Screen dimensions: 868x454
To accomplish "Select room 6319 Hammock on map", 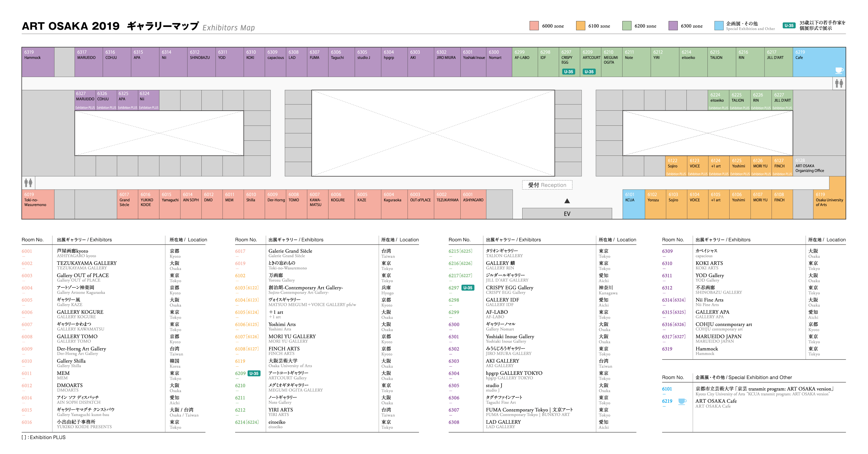I will tap(38, 62).
